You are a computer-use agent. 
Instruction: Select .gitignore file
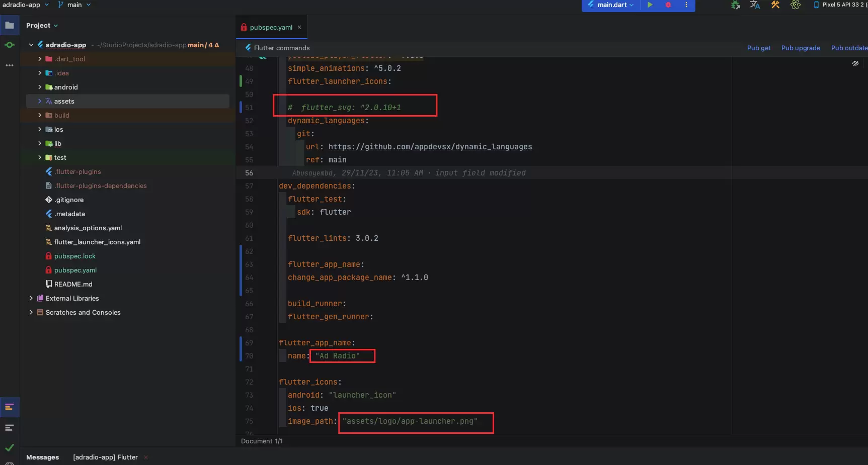click(x=69, y=200)
